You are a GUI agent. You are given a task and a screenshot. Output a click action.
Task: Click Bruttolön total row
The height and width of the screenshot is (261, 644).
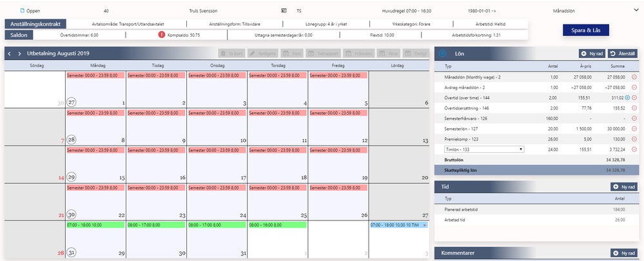(537, 160)
